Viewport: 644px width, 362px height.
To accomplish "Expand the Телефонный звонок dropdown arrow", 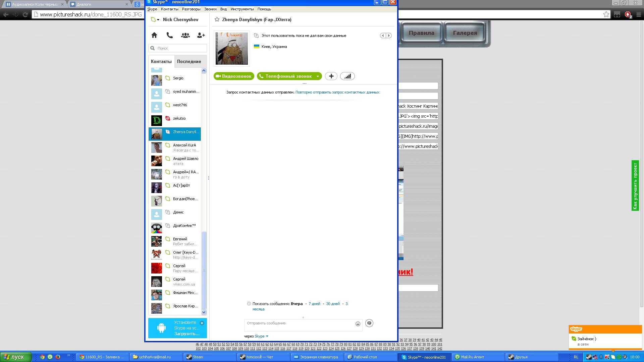I will (318, 76).
